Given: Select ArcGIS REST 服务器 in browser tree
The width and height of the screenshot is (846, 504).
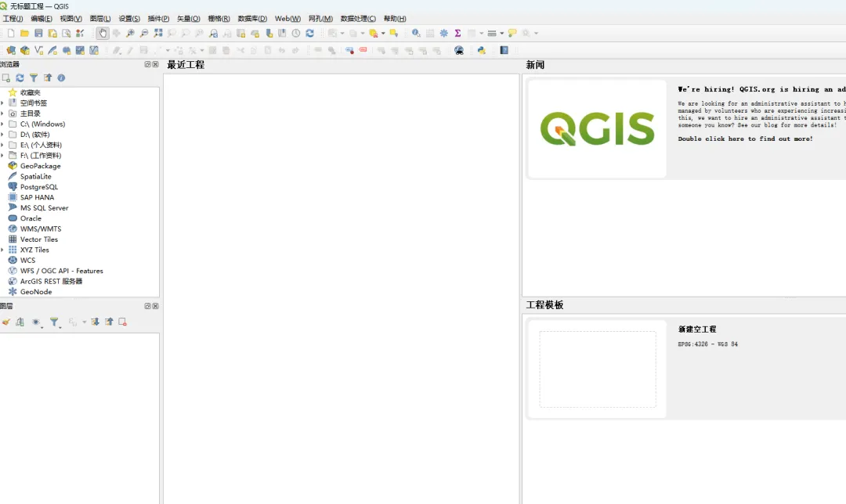Looking at the screenshot, I should pyautogui.click(x=51, y=282).
